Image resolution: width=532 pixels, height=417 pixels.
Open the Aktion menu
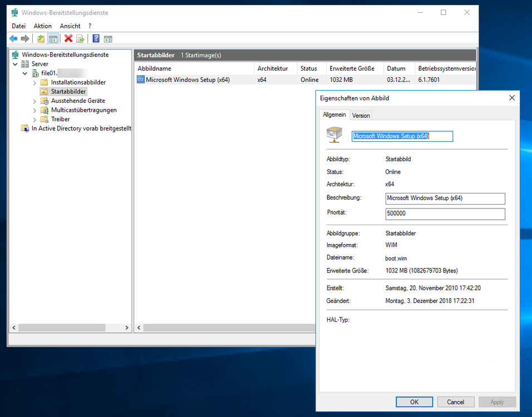pos(42,26)
